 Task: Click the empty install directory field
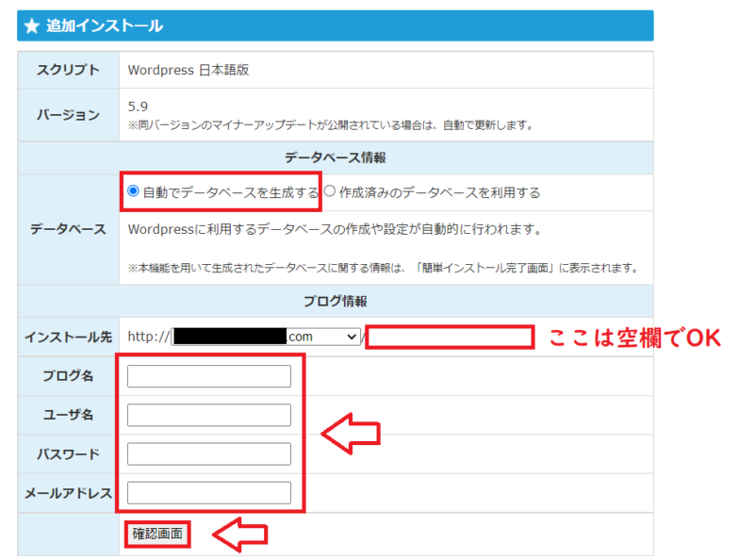pyautogui.click(x=449, y=338)
